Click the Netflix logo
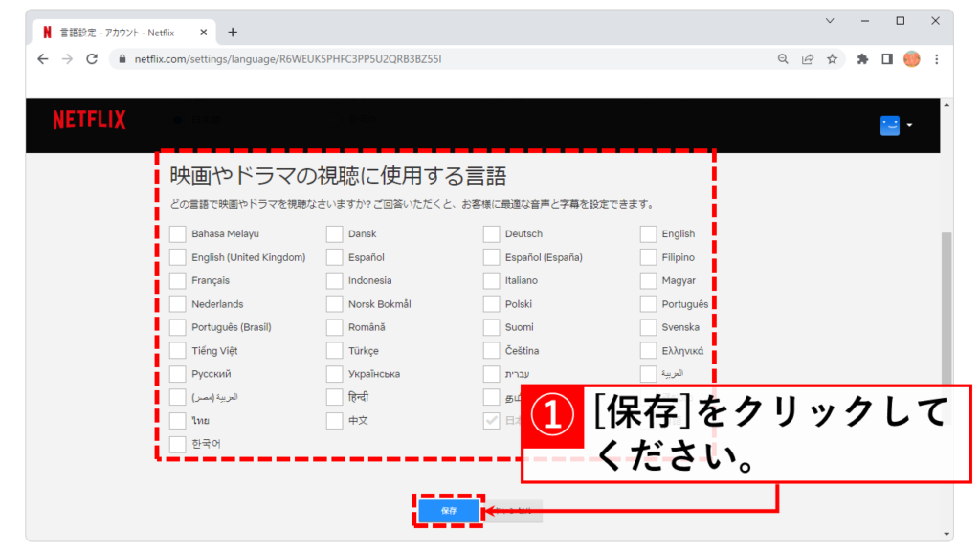 [89, 121]
